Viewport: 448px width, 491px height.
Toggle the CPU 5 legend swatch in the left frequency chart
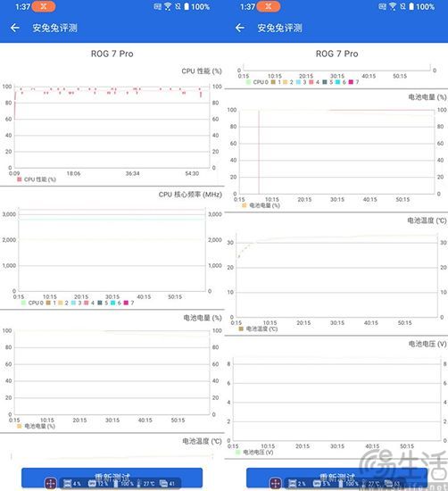click(100, 303)
